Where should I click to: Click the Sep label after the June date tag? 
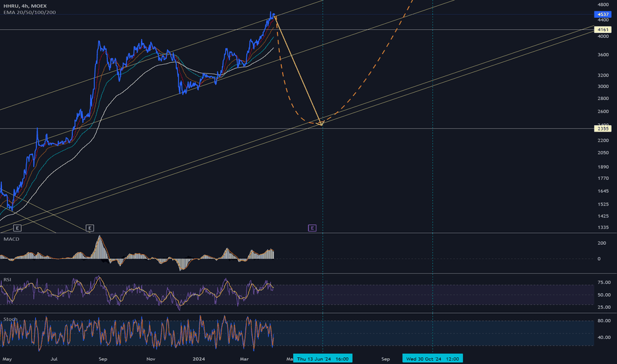point(385,359)
